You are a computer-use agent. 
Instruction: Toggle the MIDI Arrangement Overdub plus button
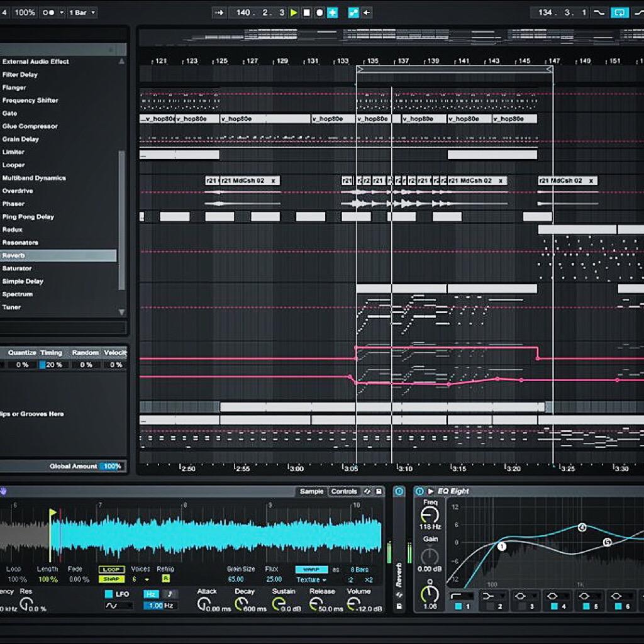tap(333, 13)
